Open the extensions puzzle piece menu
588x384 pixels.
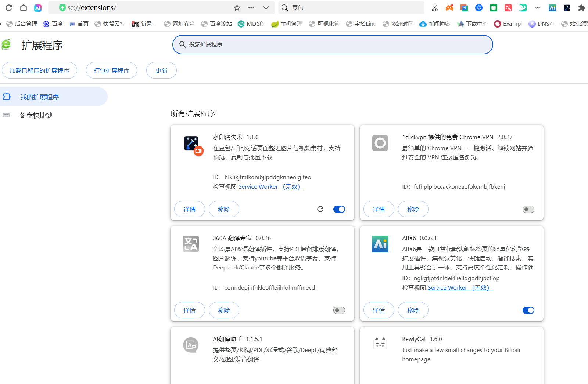pos(582,8)
